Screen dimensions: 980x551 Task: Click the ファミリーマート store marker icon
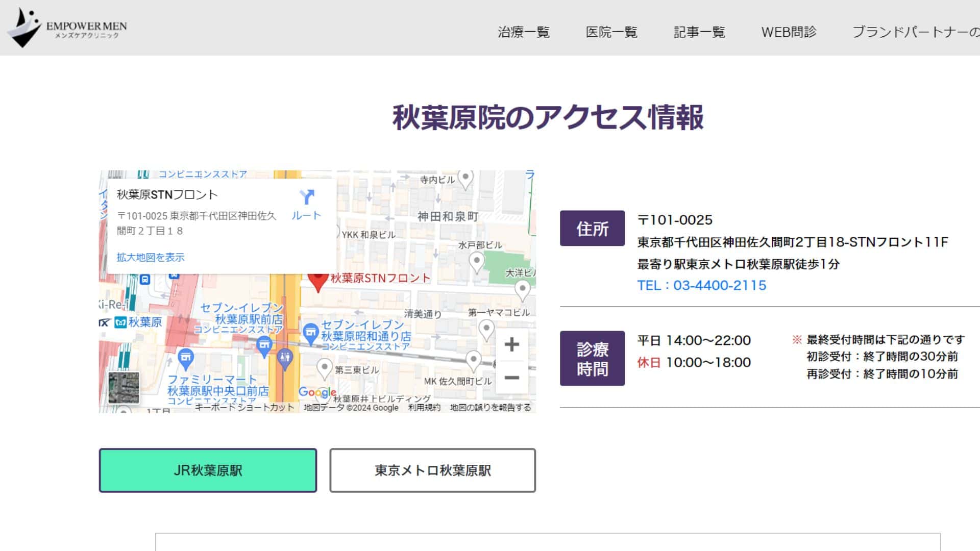186,359
